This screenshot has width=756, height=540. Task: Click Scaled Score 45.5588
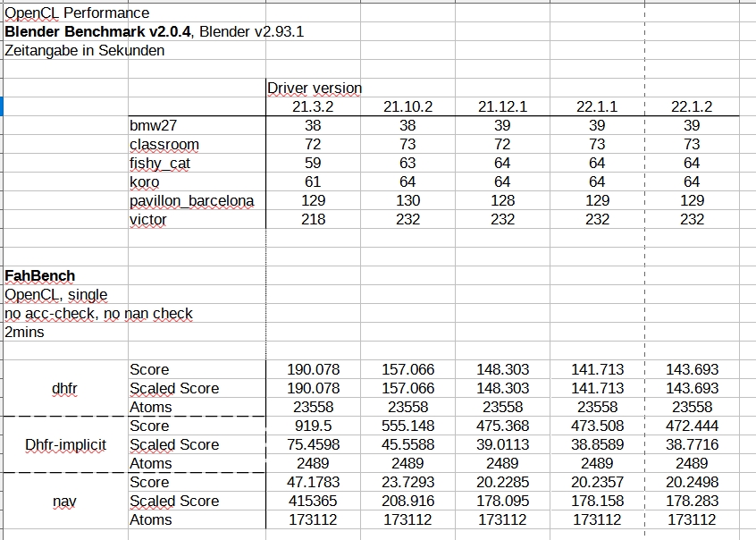tap(407, 445)
